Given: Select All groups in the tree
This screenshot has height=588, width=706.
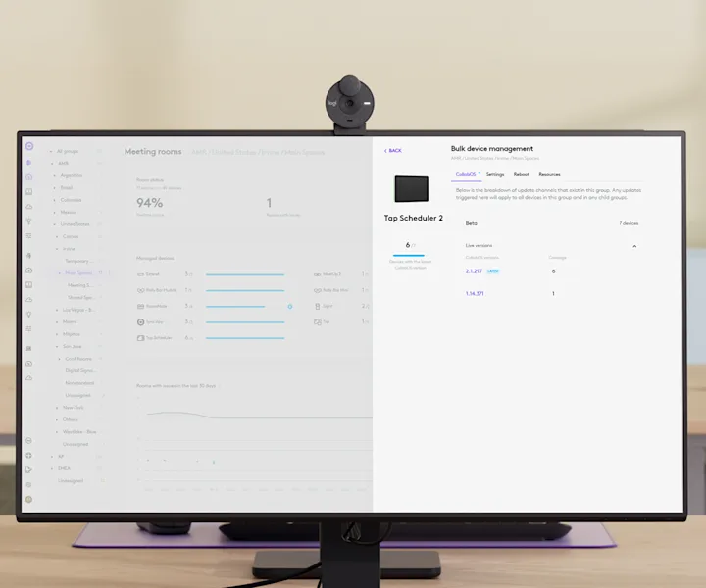Looking at the screenshot, I should coord(68,151).
